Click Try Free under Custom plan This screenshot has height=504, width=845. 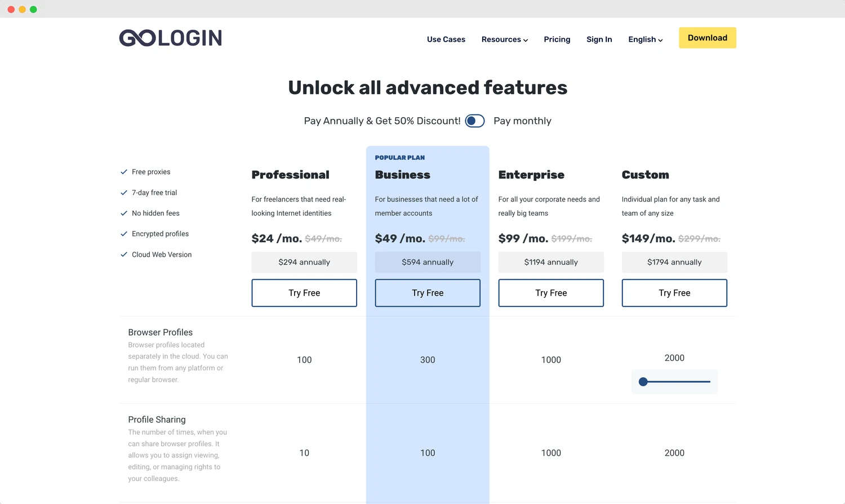[x=674, y=293]
